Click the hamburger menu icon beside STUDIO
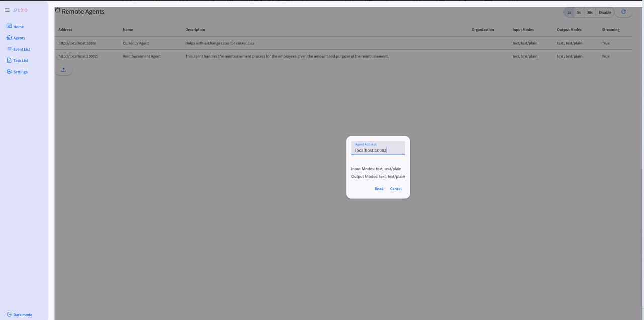 7,10
